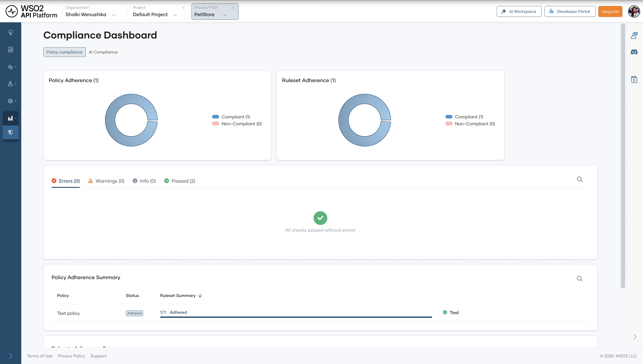Clear the Proxies/MCP selection with X
643x364 pixels.
(233, 8)
